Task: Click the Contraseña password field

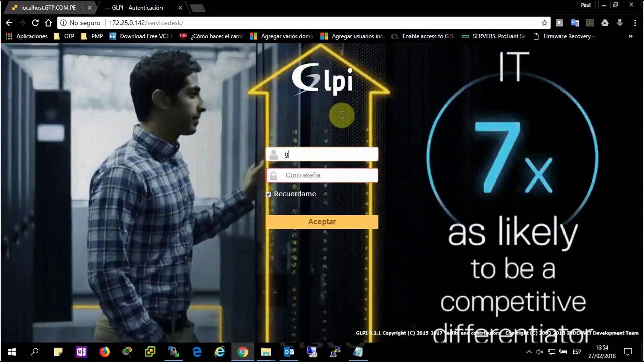Action: pos(322,175)
